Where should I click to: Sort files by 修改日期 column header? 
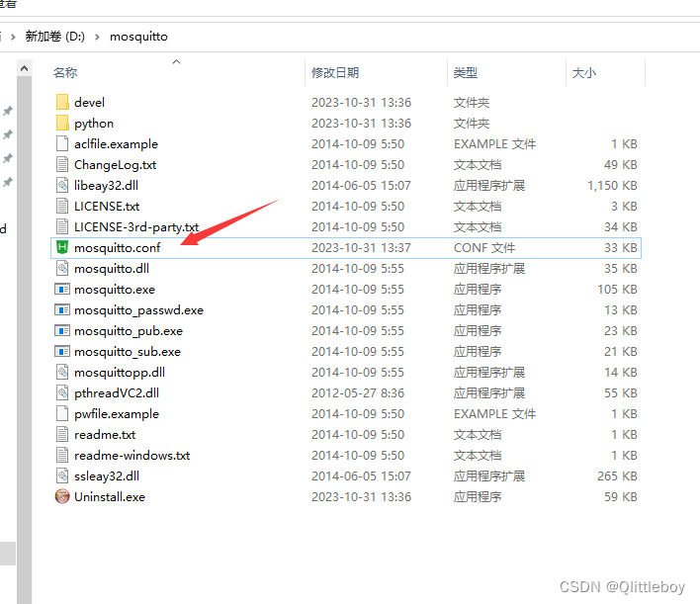(x=335, y=72)
